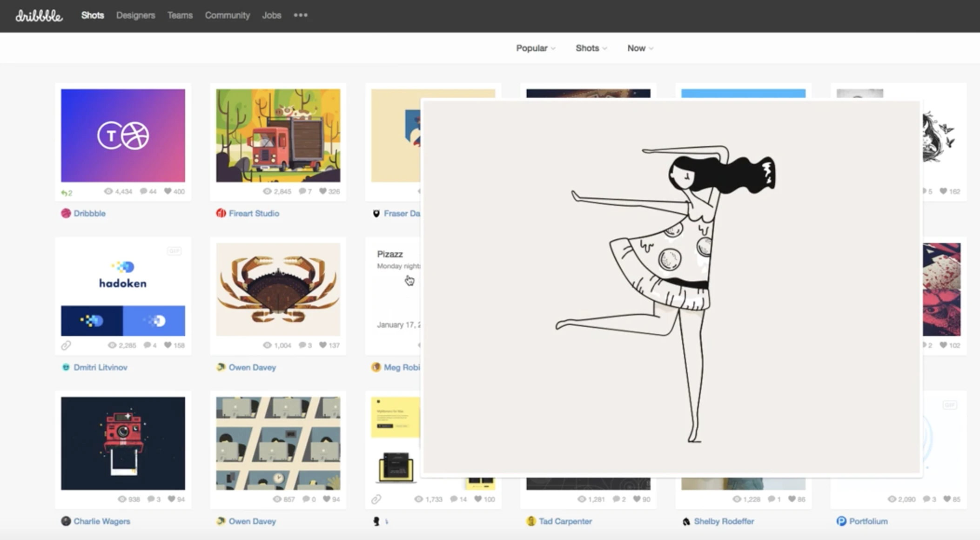Image resolution: width=980 pixels, height=540 pixels.
Task: Open Shelby Rodeffer profile link
Action: click(x=724, y=521)
